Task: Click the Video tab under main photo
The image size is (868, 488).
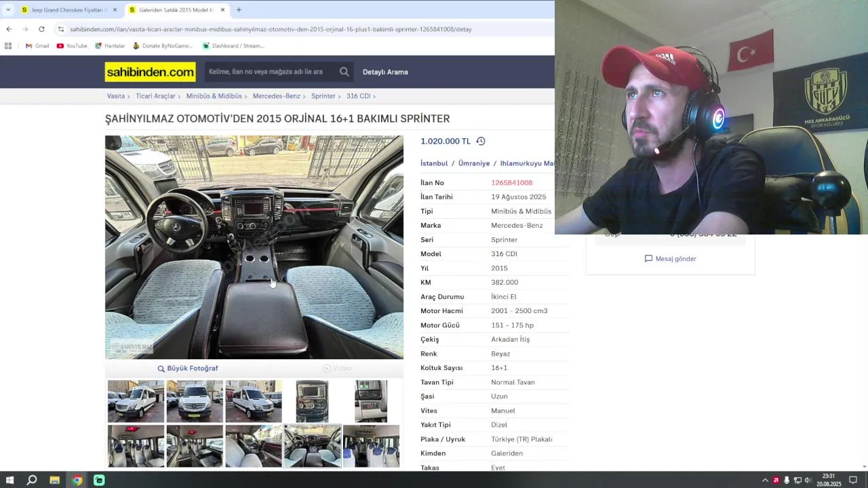Action: tap(337, 368)
